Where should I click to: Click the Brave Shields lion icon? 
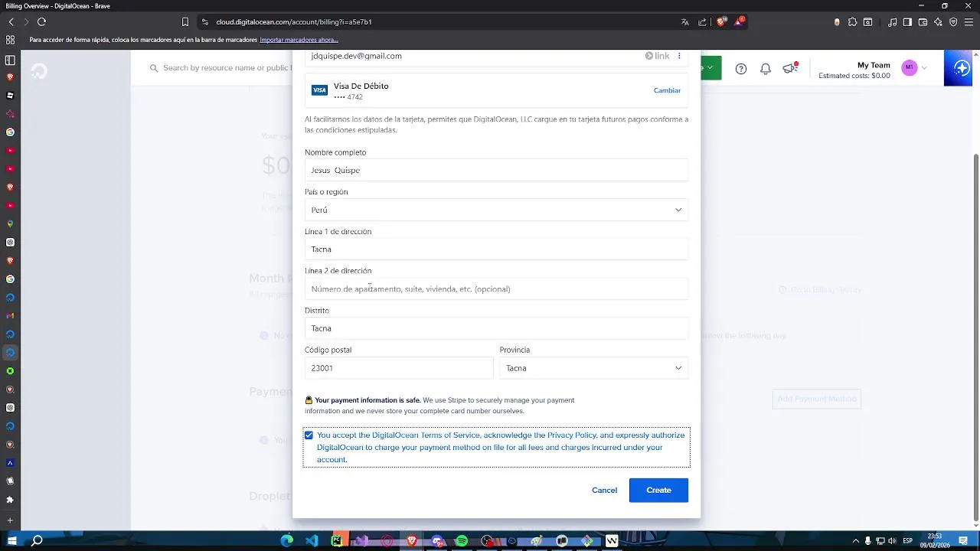point(720,22)
